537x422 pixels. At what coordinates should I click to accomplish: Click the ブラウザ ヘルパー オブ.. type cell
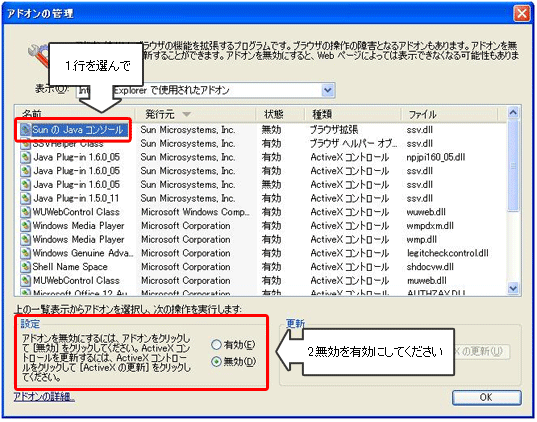coord(354,144)
